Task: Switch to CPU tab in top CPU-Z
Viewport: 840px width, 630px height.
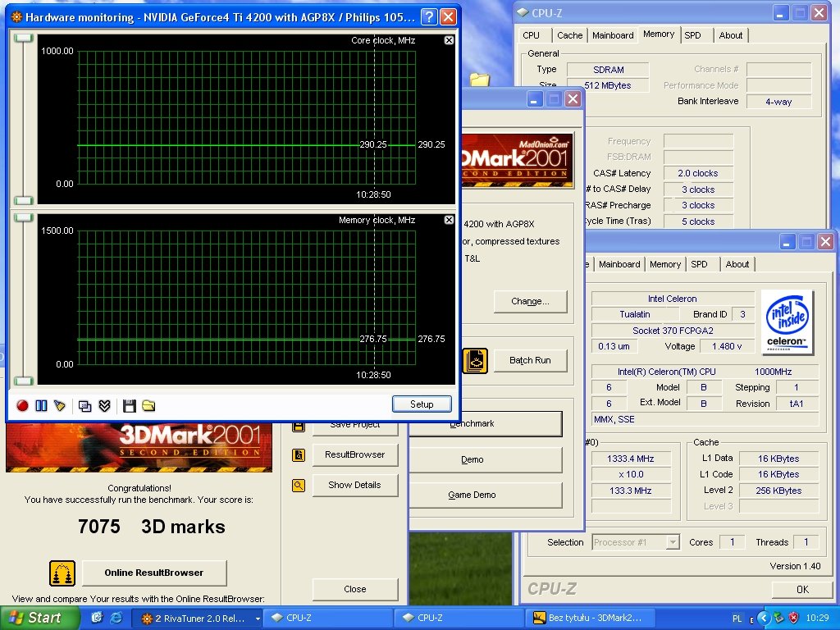Action: (531, 35)
